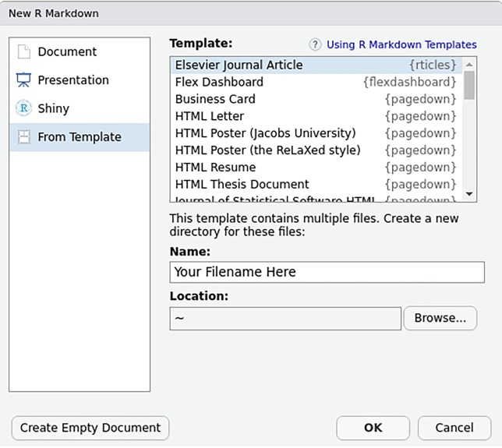Choose the Business Card template
The height and width of the screenshot is (448, 502).
coord(316,99)
